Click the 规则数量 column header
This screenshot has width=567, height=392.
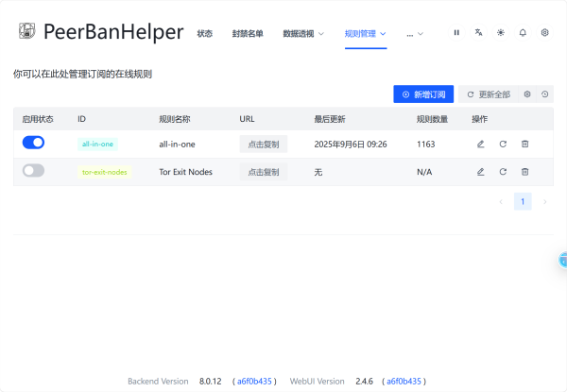pos(432,119)
